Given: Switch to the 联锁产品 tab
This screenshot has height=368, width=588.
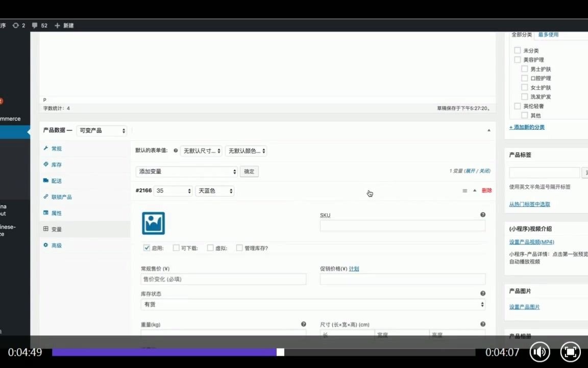Looking at the screenshot, I should [61, 197].
